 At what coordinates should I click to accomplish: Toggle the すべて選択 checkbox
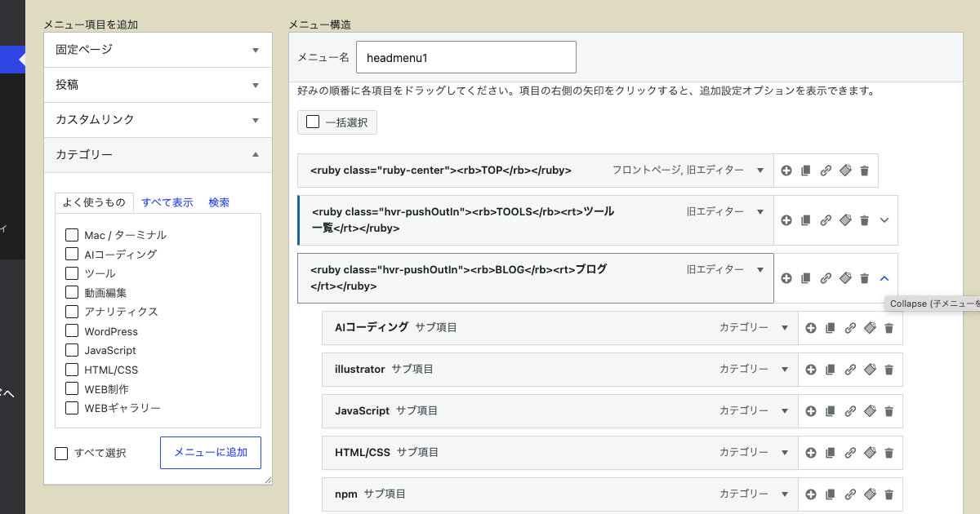coord(61,453)
